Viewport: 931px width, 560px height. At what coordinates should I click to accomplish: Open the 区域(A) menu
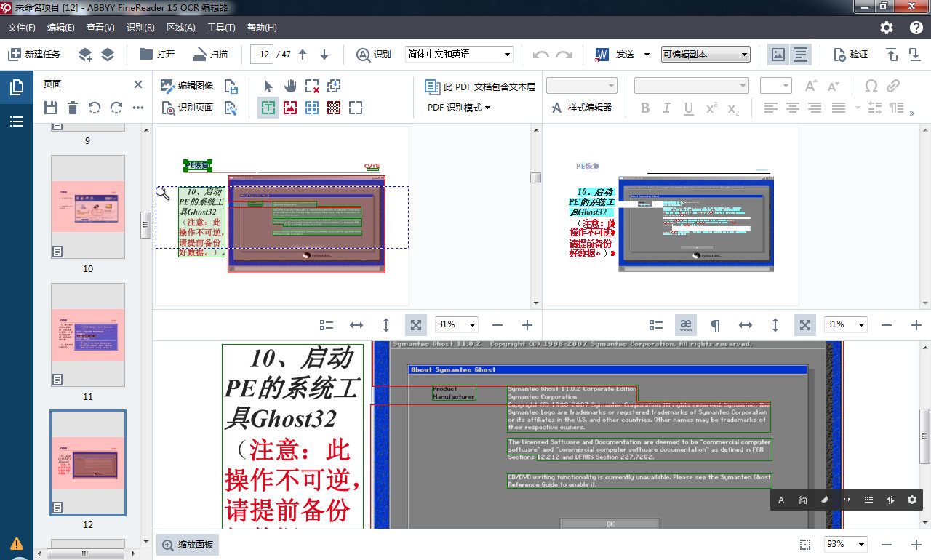coord(181,28)
